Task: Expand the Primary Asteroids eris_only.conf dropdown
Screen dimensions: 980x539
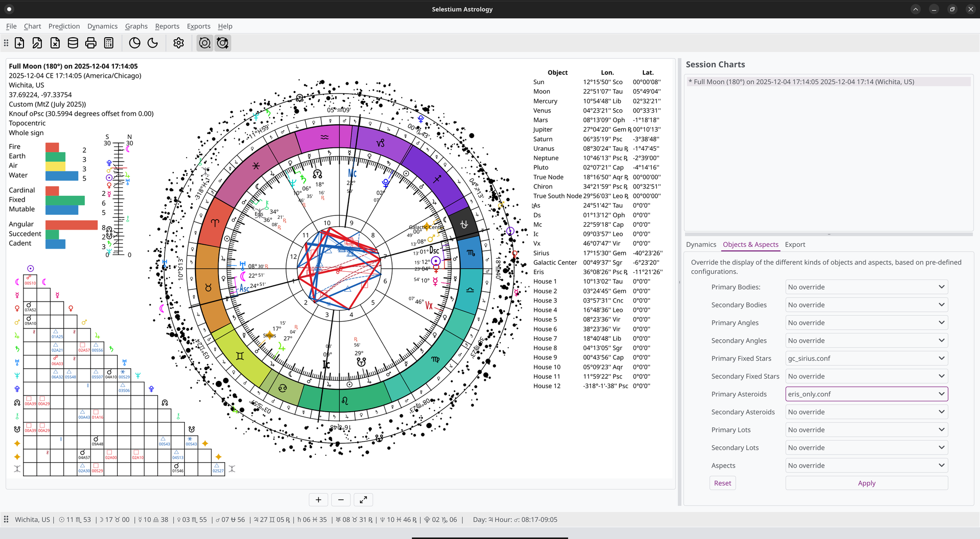Action: click(866, 394)
